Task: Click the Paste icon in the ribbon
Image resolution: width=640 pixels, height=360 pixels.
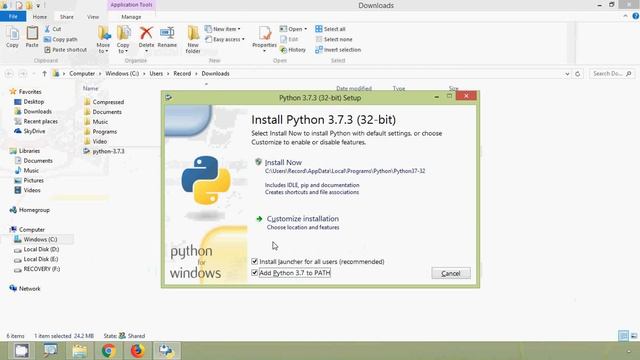Action: [x=32, y=37]
